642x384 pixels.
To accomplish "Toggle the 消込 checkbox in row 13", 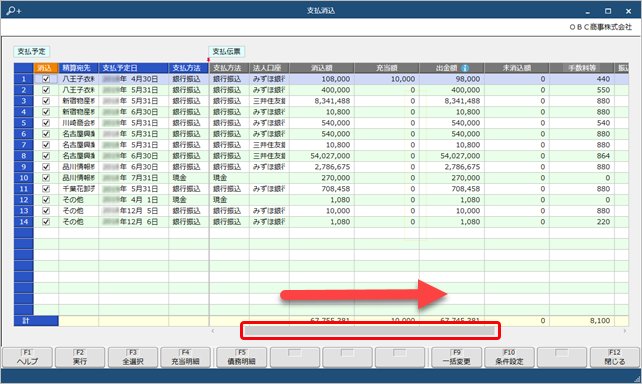I will point(46,211).
